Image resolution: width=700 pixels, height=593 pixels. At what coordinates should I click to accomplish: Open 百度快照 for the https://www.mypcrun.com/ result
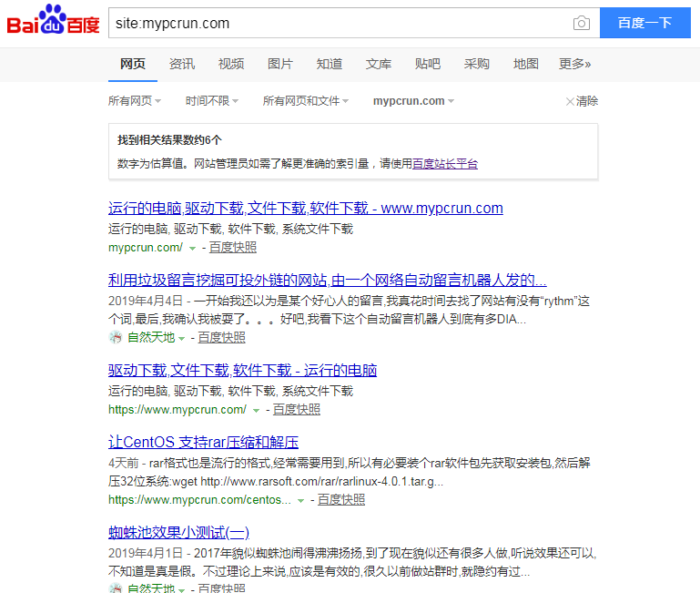point(297,409)
